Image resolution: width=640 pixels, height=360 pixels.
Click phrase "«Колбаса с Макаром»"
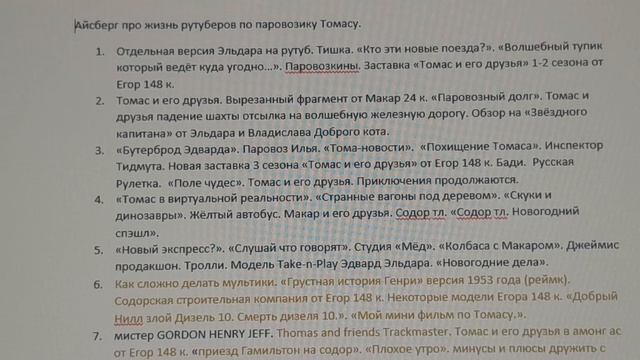pos(501,246)
